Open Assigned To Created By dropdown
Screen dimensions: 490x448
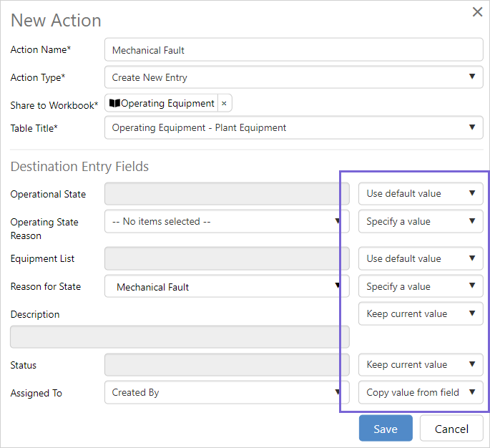pos(226,393)
